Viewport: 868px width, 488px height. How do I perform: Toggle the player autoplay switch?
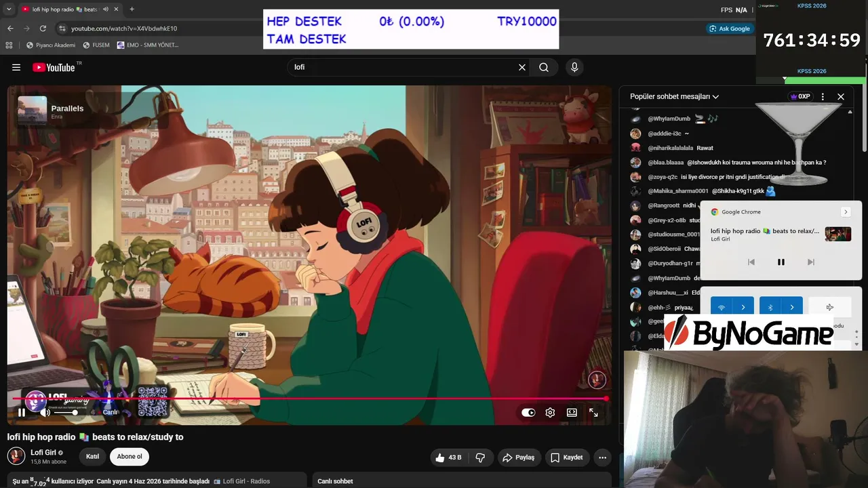coord(528,412)
